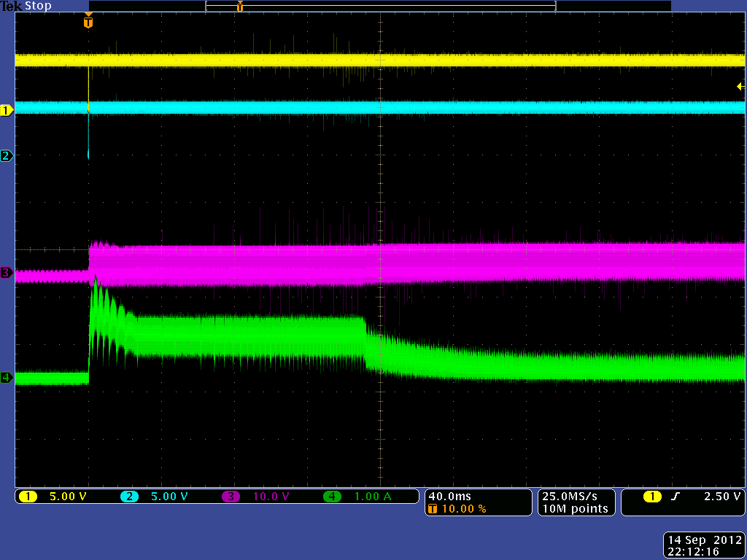Viewport: 747px width, 560px height.
Task: Select the orange trigger position marker above the graticule
Action: [x=88, y=21]
